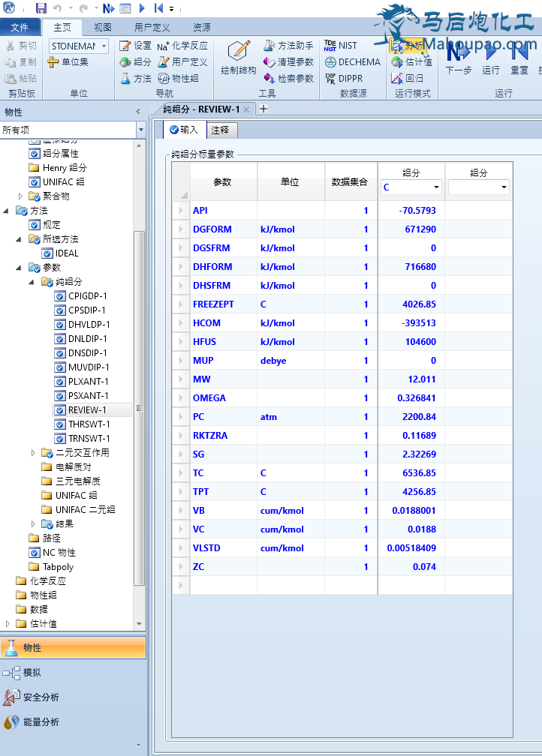The width and height of the screenshot is (542, 756).
Task: Click the 清理参数 clean parameters icon
Action: pyautogui.click(x=289, y=62)
